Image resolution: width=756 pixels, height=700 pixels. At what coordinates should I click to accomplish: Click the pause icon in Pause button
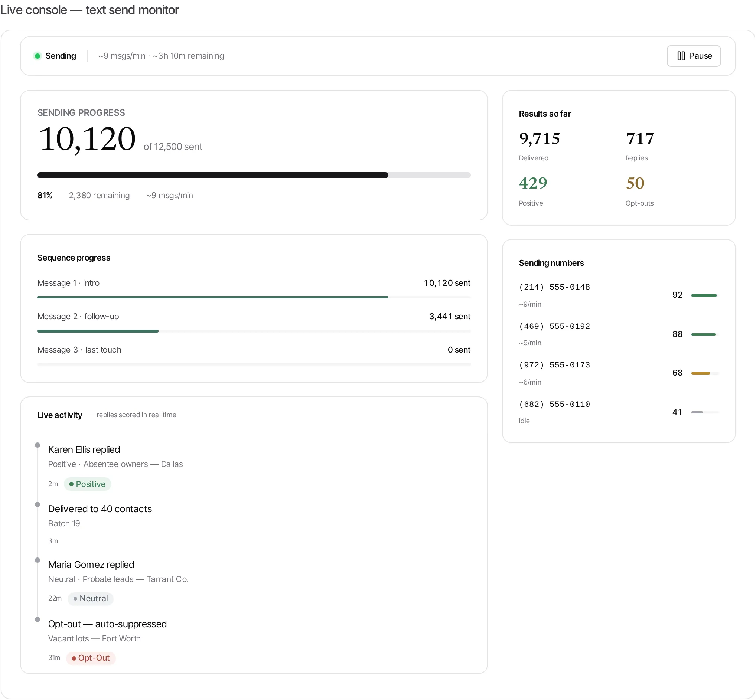point(681,56)
